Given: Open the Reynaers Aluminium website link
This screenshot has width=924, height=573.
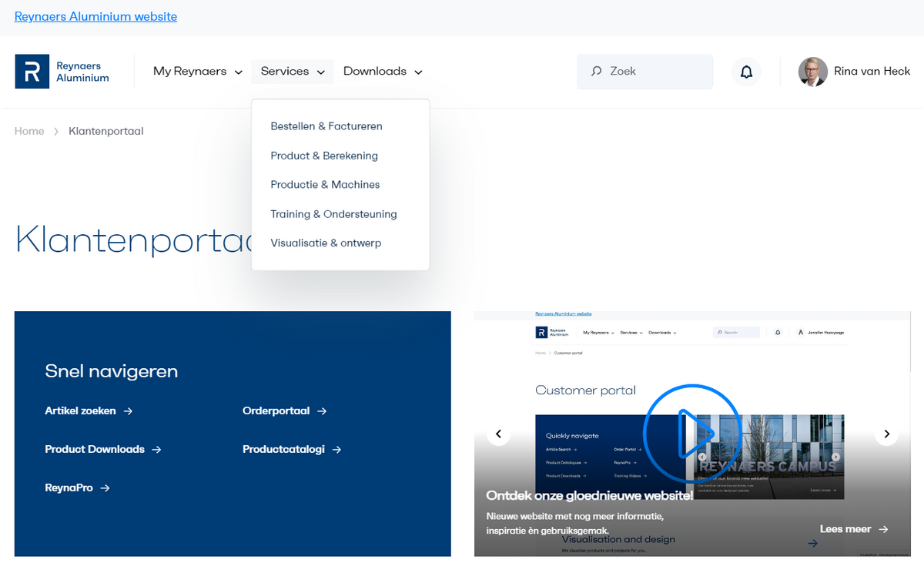Looking at the screenshot, I should pos(95,16).
